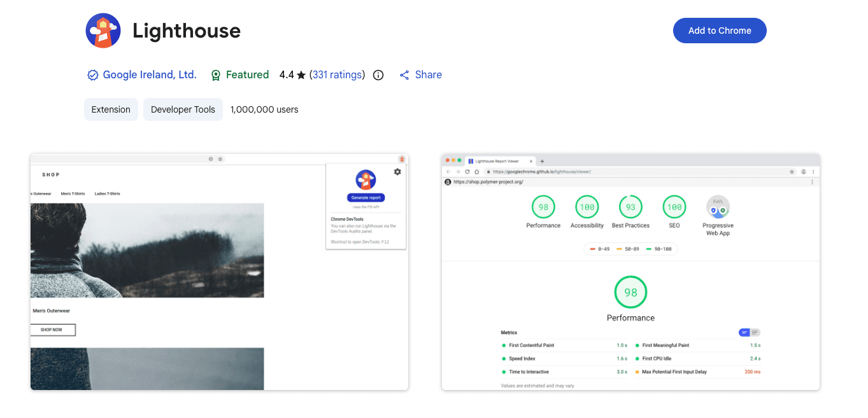Click the Featured label text

(x=247, y=75)
